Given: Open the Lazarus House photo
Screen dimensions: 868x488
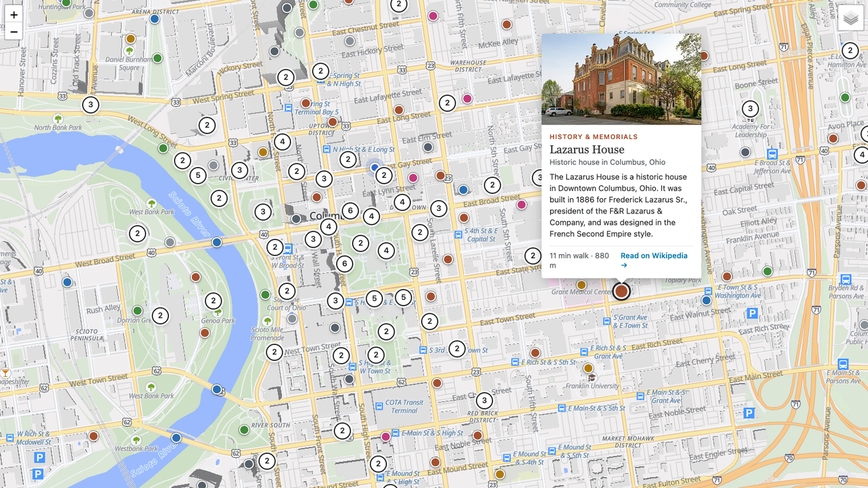Looking at the screenshot, I should pos(621,79).
